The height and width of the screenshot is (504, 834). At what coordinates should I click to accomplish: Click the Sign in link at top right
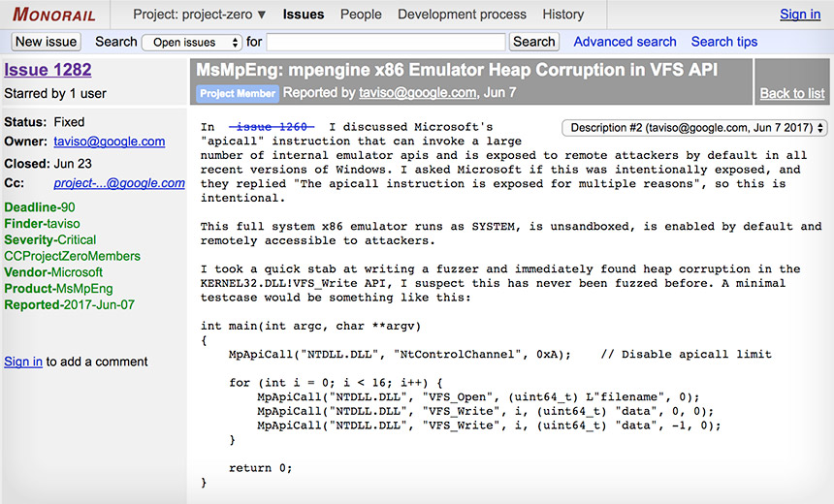[x=800, y=15]
